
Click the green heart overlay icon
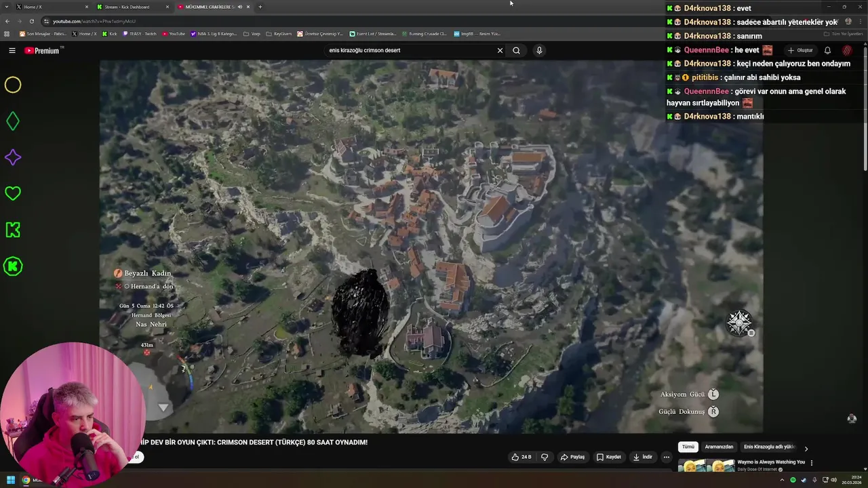(x=13, y=194)
